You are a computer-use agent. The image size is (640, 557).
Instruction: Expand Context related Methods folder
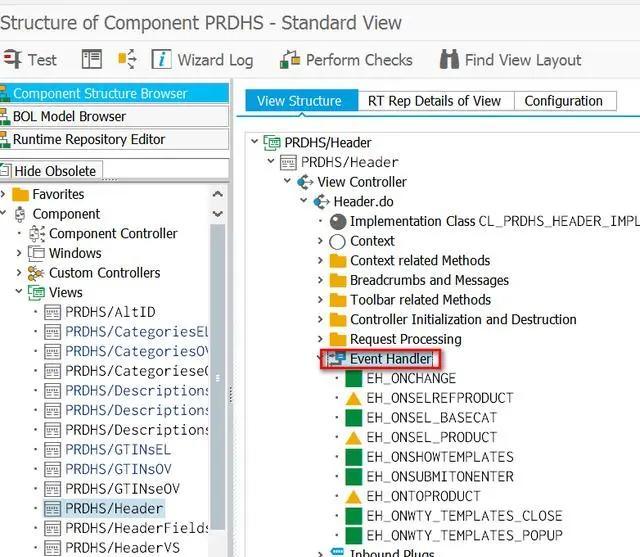click(320, 260)
